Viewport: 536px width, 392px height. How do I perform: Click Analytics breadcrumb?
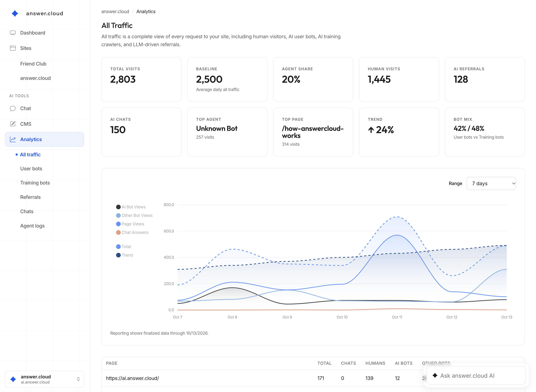tap(146, 11)
